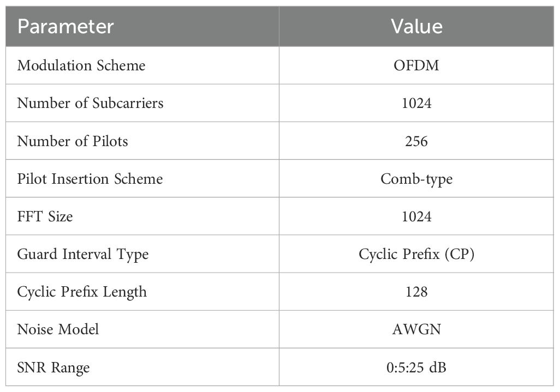The width and height of the screenshot is (560, 392).
Task: Click the SNR Range label
Action: pos(53,367)
